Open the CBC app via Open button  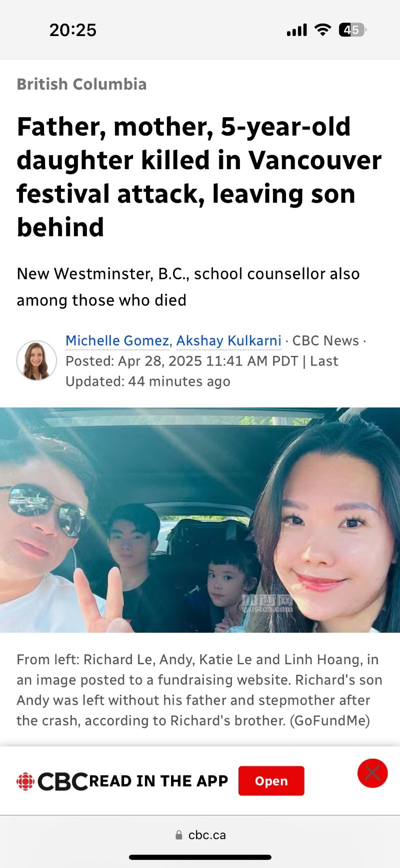coord(271,781)
